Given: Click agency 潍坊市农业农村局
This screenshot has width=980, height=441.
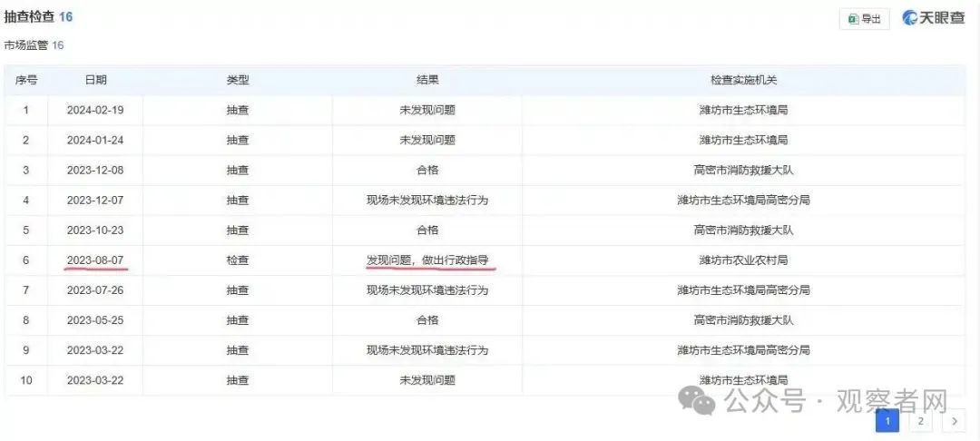Looking at the screenshot, I should pos(744,260).
